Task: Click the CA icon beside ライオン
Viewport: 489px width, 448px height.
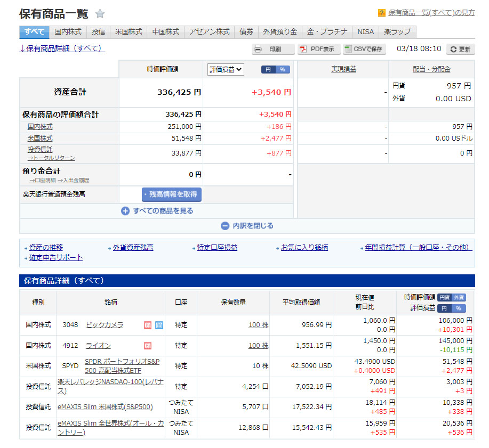Action: click(148, 346)
